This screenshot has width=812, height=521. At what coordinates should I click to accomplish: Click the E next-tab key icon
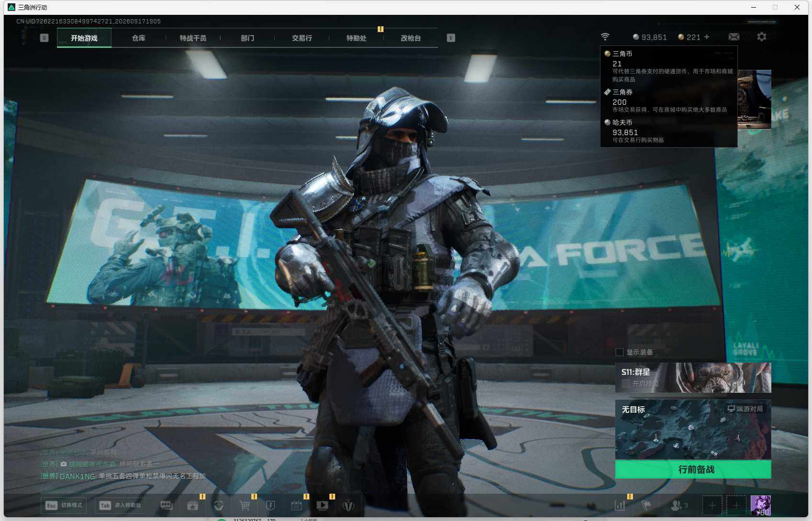451,38
